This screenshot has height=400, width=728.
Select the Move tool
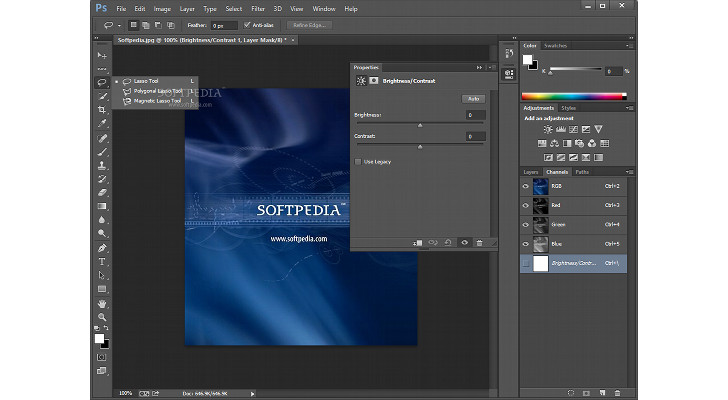(102, 56)
